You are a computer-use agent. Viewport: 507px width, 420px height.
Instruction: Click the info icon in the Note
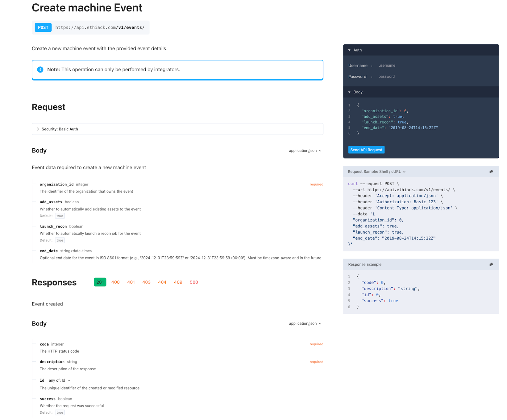coord(40,70)
